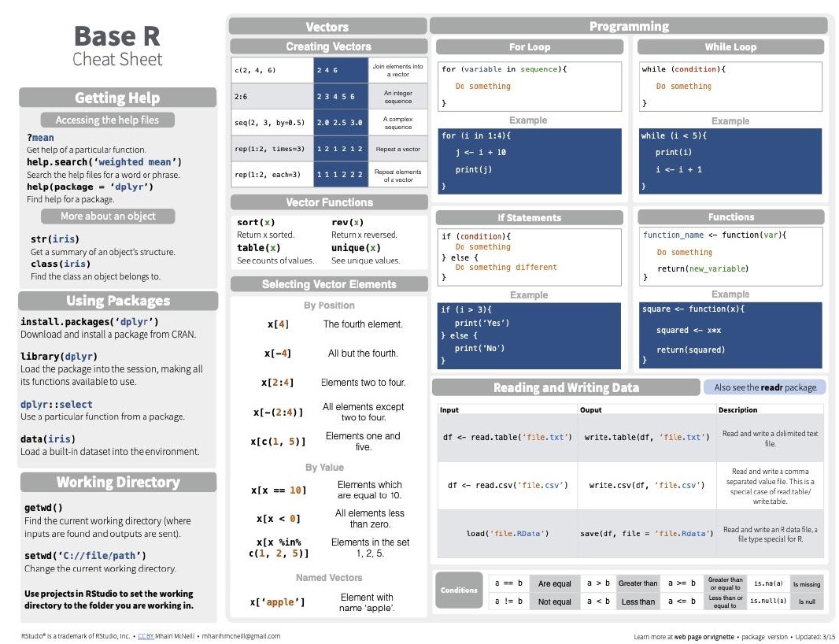Click the 'Accessing the help files' subheading
The image size is (839, 644).
tap(106, 120)
